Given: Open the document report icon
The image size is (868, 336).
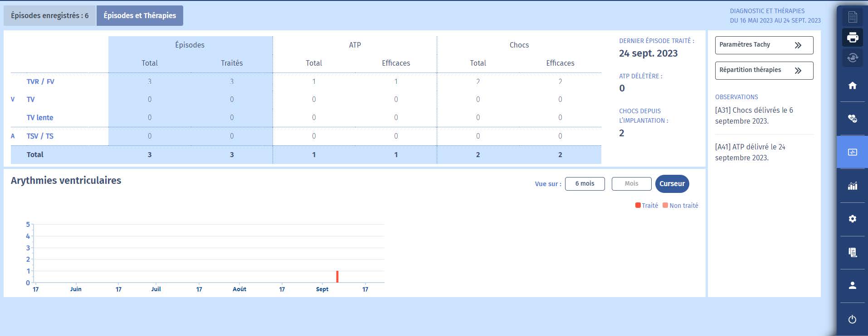Looking at the screenshot, I should point(853,17).
